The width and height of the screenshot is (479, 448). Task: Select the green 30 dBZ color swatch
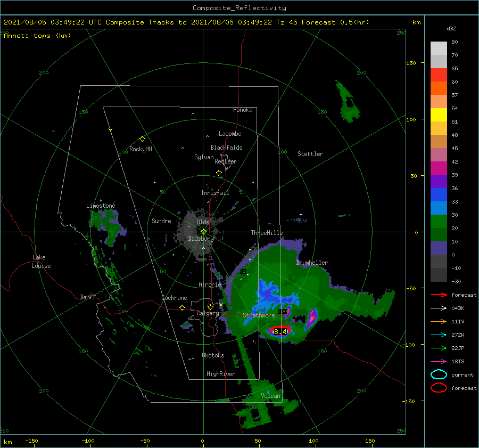(x=439, y=222)
